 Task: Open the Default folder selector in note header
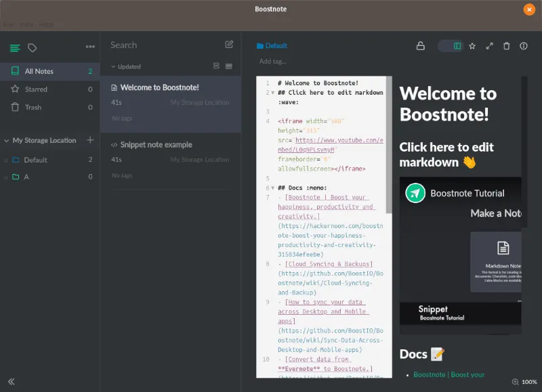tap(272, 46)
